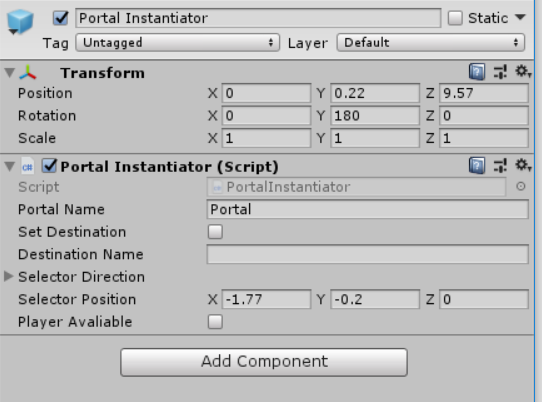
Task: Expand the Selector Direction foldout
Action: click(x=8, y=276)
